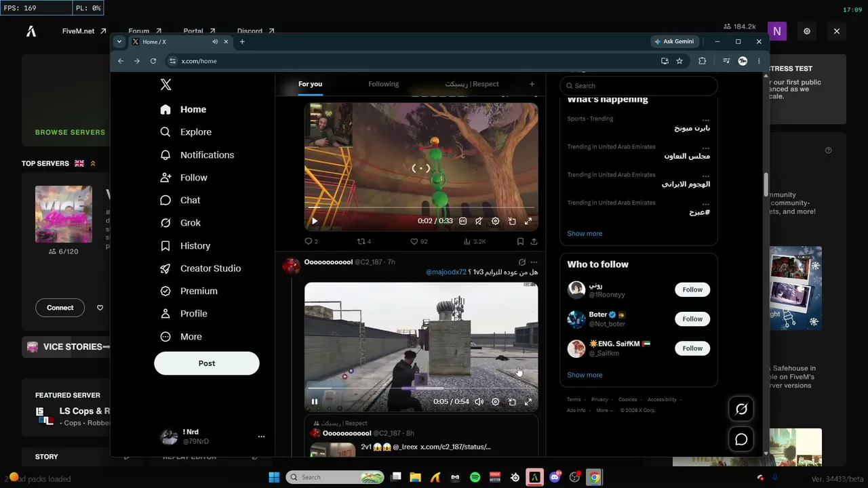This screenshot has width=868, height=488.
Task: Open the floating Grok button
Action: point(741,409)
